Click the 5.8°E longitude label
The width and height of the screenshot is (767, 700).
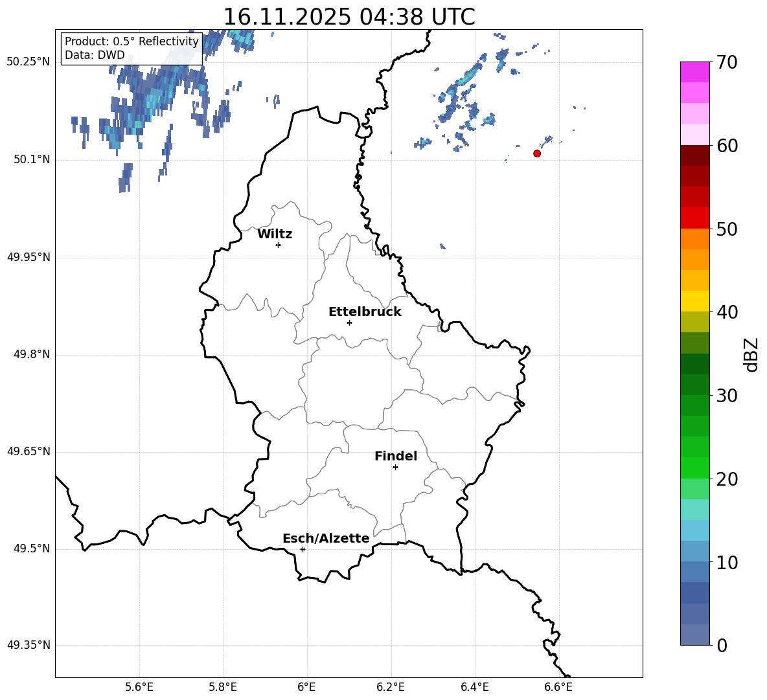[223, 687]
